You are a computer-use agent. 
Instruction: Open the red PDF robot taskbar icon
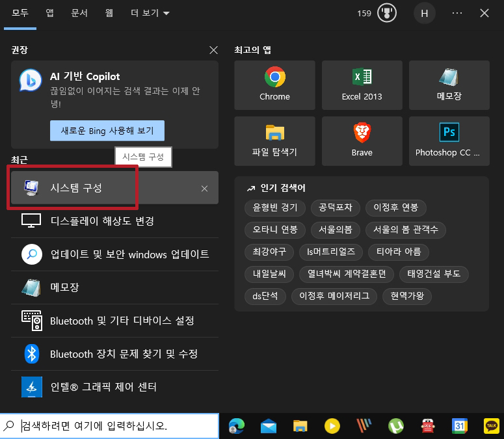[x=428, y=426]
